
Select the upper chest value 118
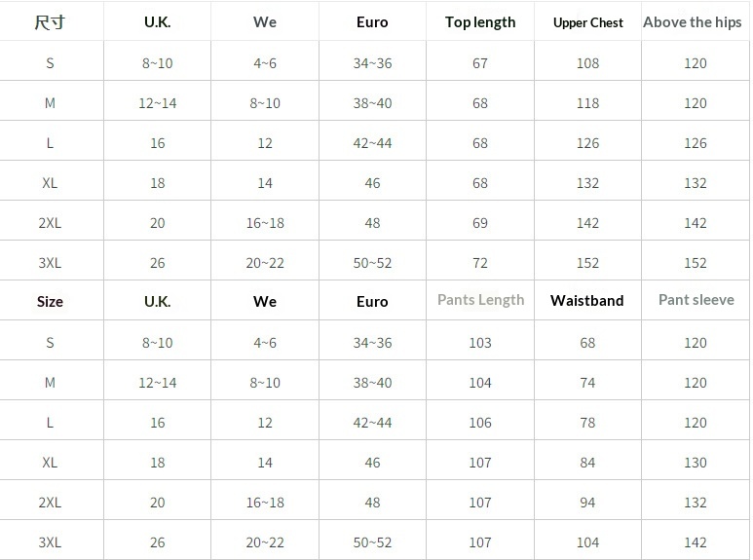[587, 103]
